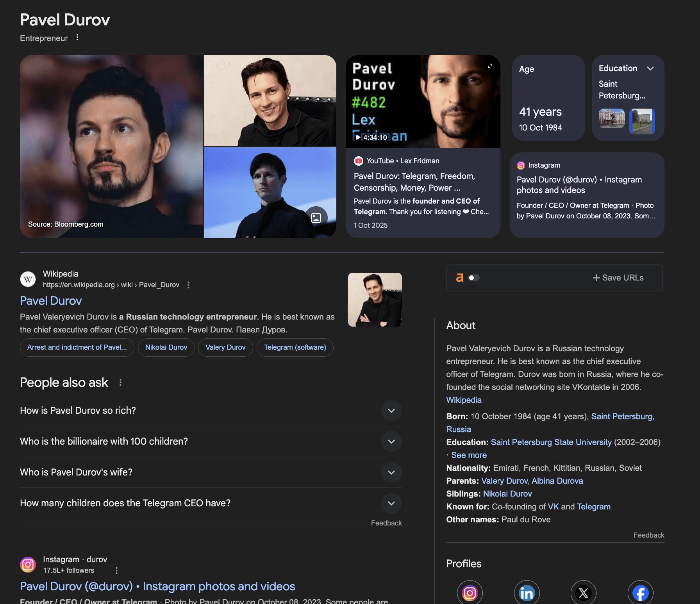This screenshot has width=700, height=604.
Task: Select the Valery Durov chip
Action: (225, 347)
